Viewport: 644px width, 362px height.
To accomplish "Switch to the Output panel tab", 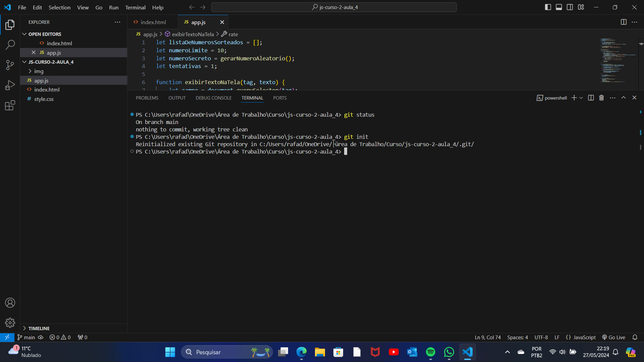I will (177, 98).
